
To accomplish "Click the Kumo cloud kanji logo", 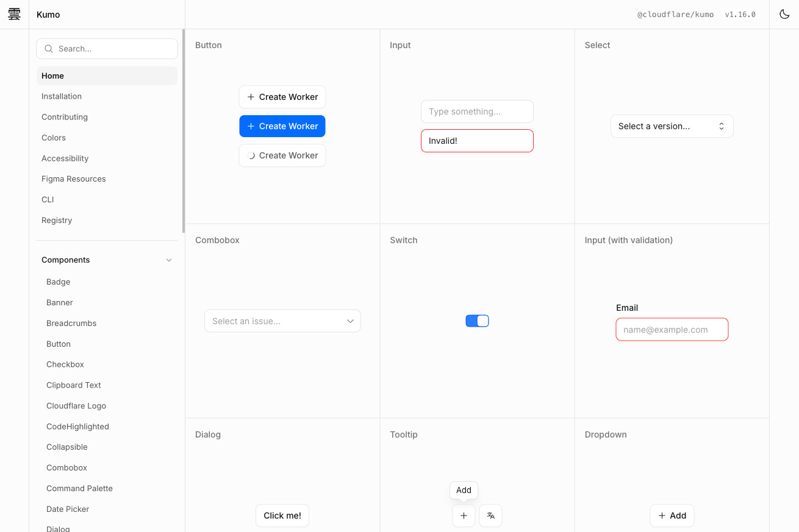I will 14,14.
